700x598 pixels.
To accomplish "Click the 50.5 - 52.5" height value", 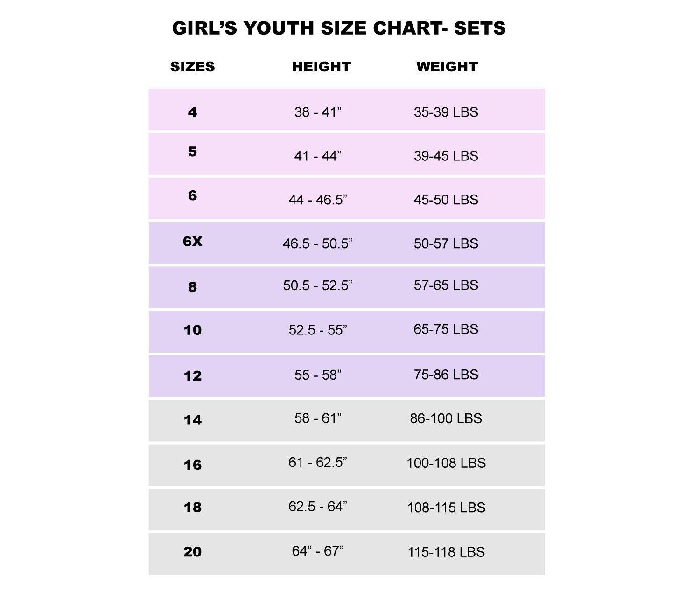I will [x=318, y=285].
